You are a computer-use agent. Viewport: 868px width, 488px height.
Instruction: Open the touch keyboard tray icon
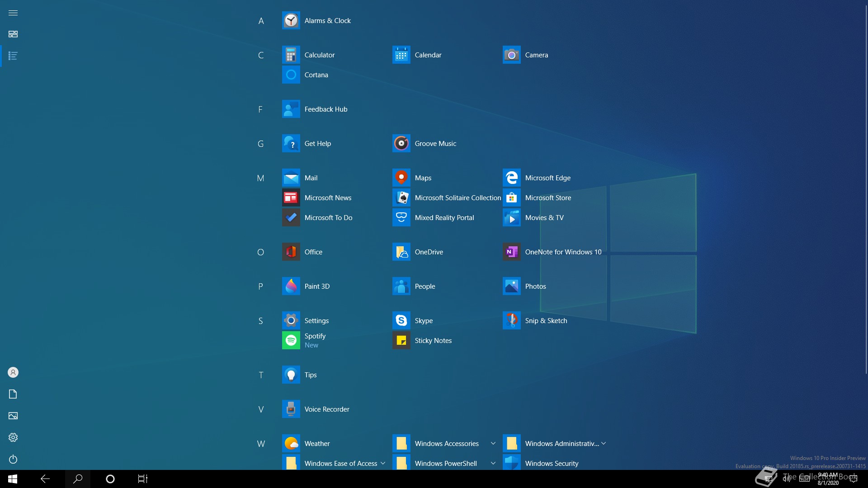(805, 479)
